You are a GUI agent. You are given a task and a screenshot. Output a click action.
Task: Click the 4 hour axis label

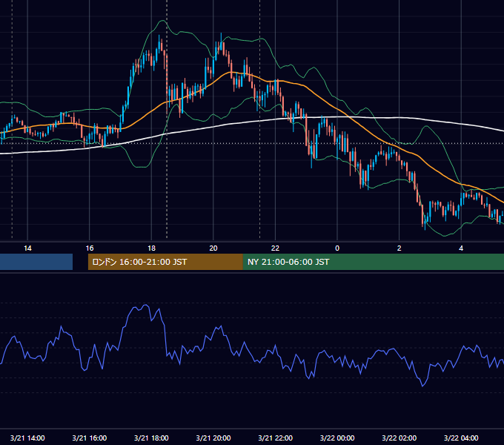click(461, 248)
